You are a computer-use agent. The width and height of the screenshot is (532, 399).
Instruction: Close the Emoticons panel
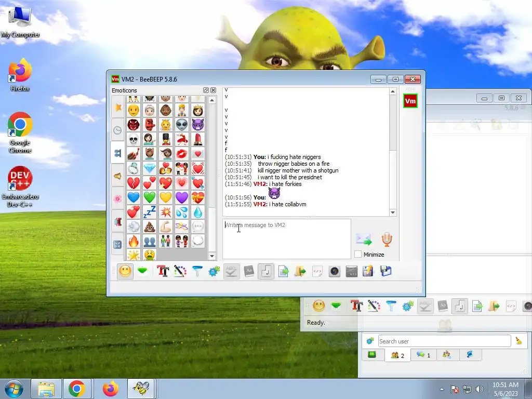click(x=214, y=90)
